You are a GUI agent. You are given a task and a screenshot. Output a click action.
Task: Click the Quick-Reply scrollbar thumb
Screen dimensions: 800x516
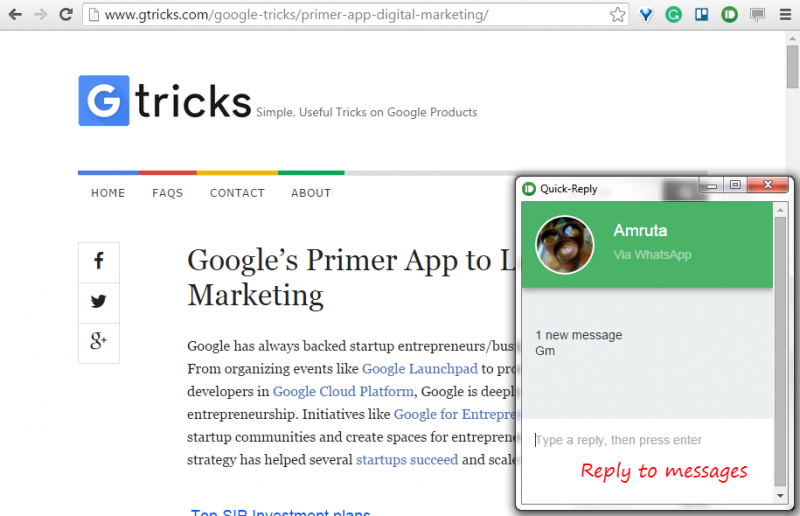click(x=780, y=351)
